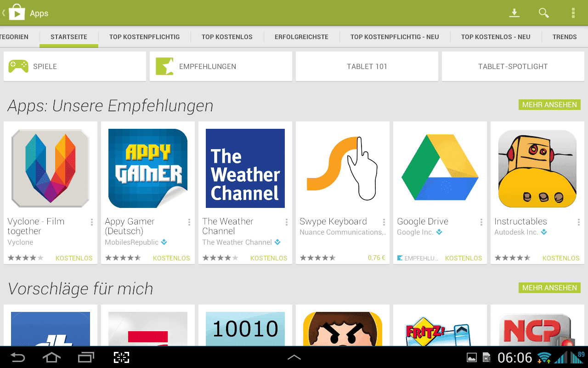The height and width of the screenshot is (368, 588).
Task: Switch to the Startseite tab
Action: [69, 37]
